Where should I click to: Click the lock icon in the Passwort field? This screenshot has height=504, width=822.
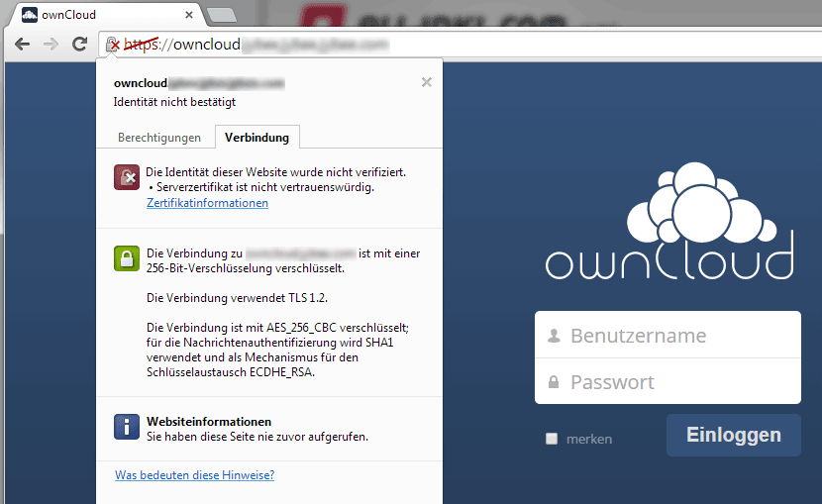[554, 382]
